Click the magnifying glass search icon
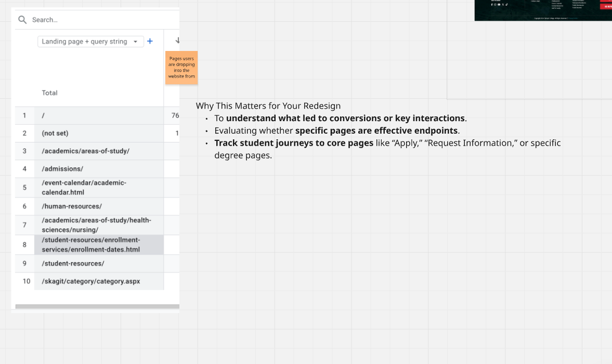Viewport: 612px width, 364px height. [x=22, y=20]
